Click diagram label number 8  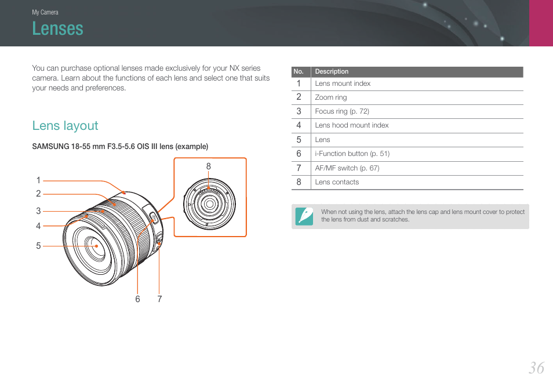(209, 166)
